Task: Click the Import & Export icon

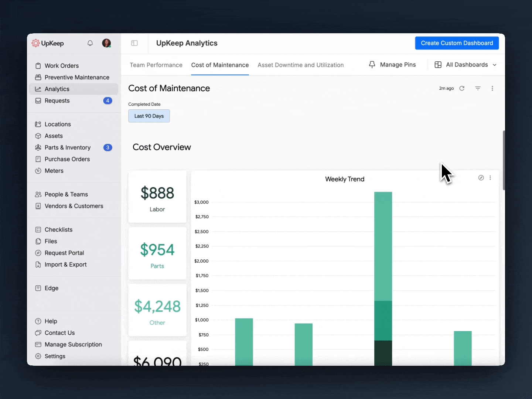Action: 38,265
